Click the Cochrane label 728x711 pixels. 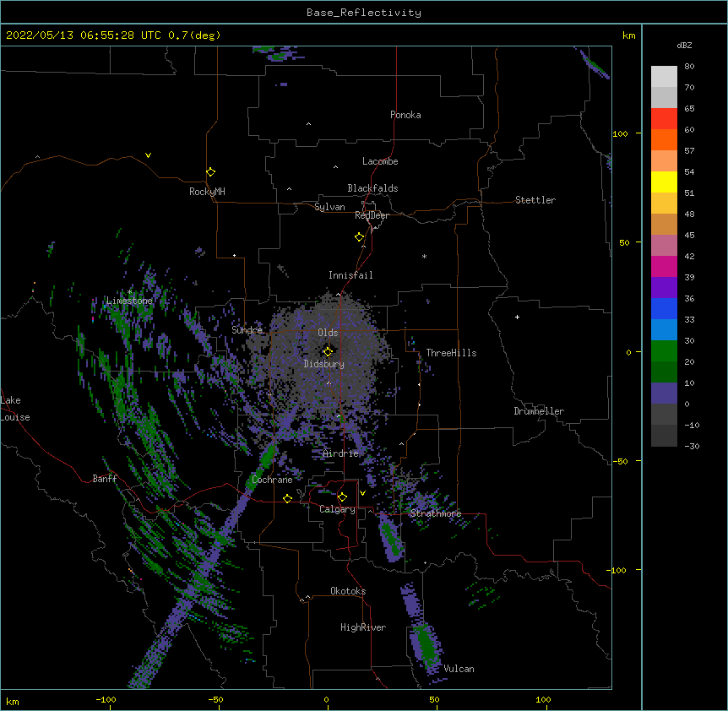(x=272, y=480)
